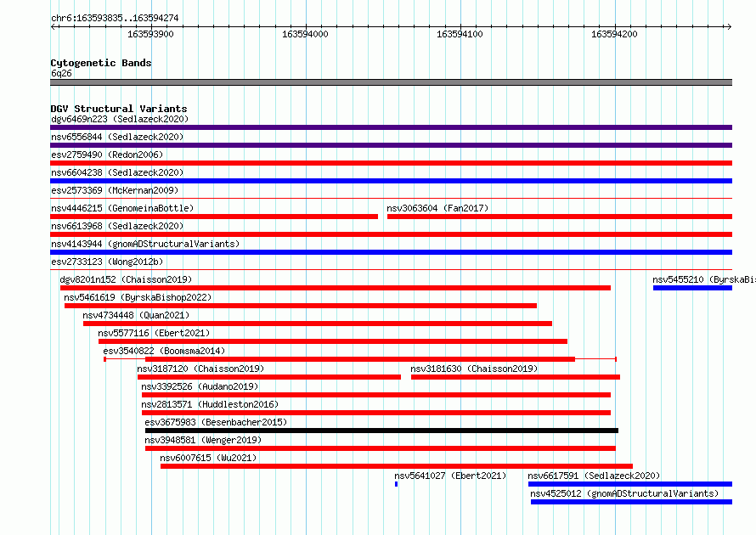
Task: Select nsv5461619 (ByrskaBishop2022) label
Action: point(138,297)
